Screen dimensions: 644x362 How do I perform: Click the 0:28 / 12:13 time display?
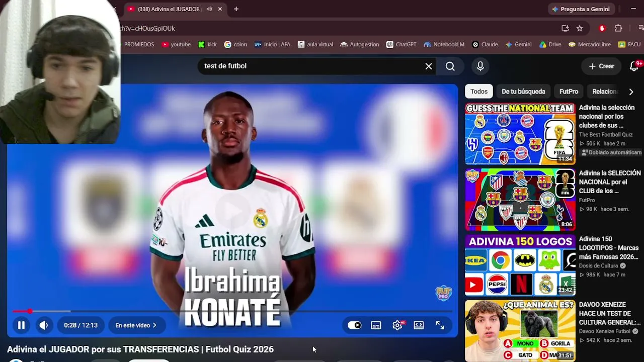click(x=80, y=325)
